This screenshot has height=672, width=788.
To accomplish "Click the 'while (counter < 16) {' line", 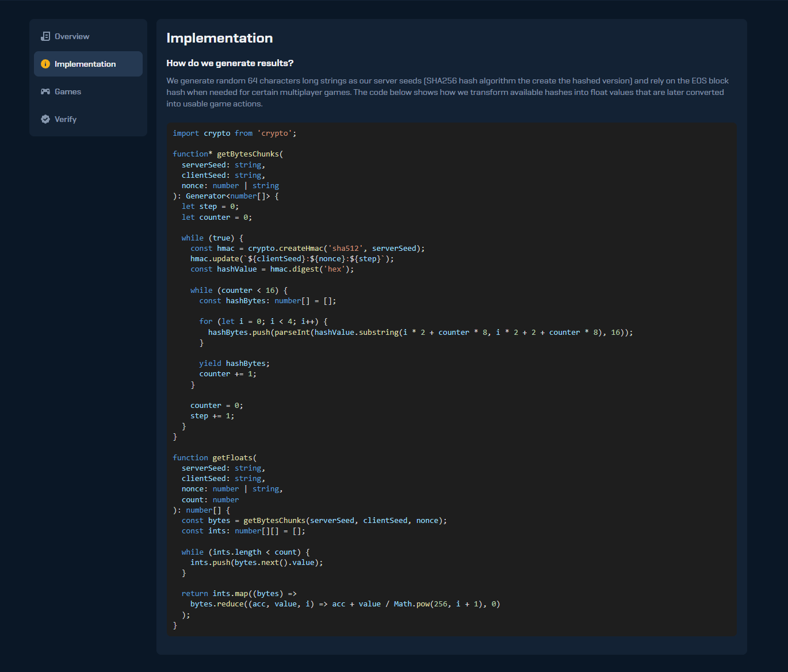I will pyautogui.click(x=239, y=291).
